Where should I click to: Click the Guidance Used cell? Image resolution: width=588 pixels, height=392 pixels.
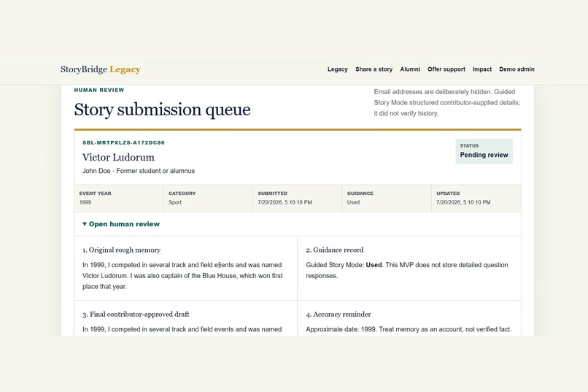pyautogui.click(x=387, y=198)
